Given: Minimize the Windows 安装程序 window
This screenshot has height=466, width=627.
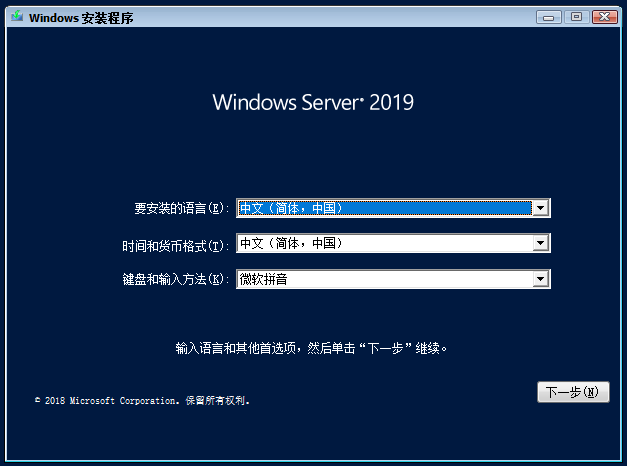Looking at the screenshot, I should (x=549, y=17).
